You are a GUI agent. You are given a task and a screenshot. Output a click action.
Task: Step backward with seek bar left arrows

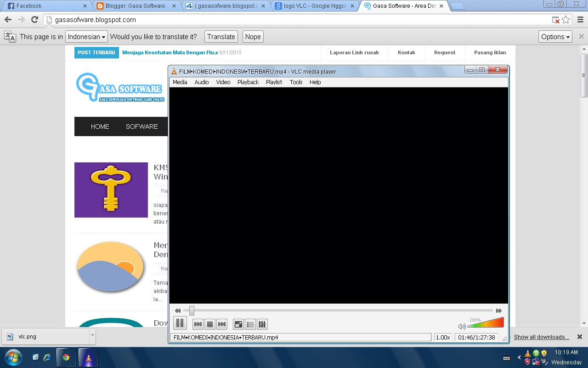tap(178, 311)
